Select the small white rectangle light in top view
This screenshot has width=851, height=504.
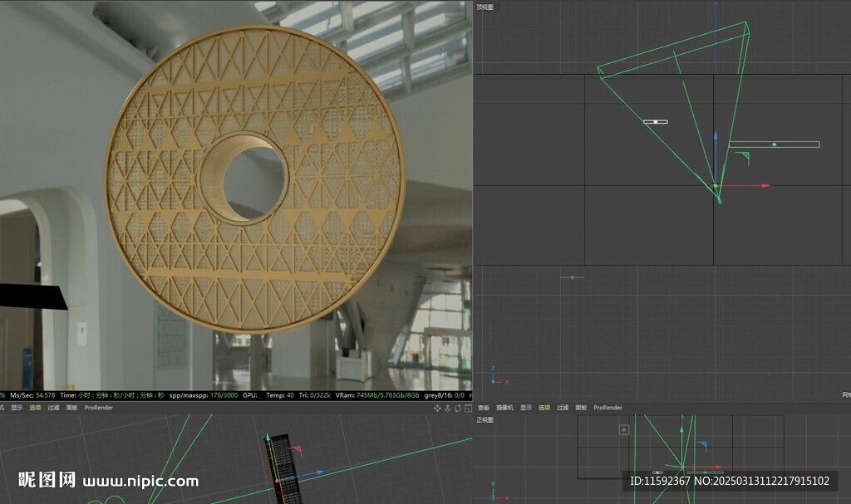click(656, 121)
